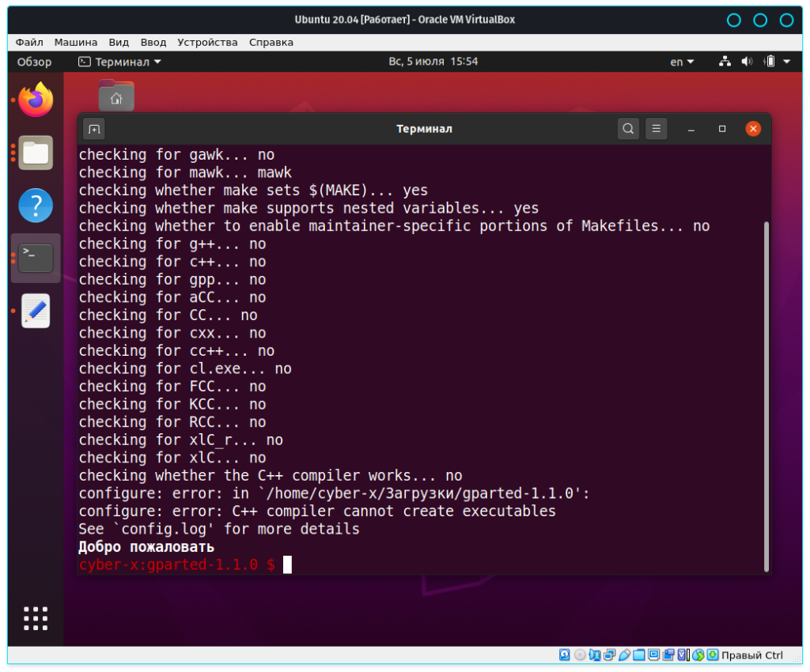810x672 pixels.
Task: Expand the Терминал app menu in top bar
Action: pos(119,62)
